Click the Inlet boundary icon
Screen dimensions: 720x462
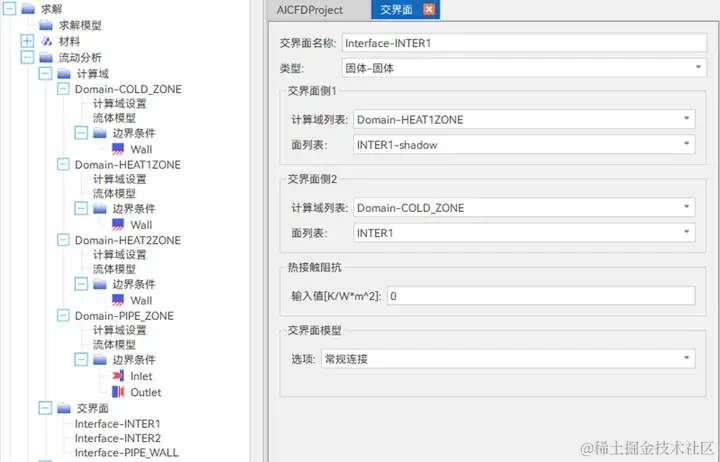(x=118, y=376)
